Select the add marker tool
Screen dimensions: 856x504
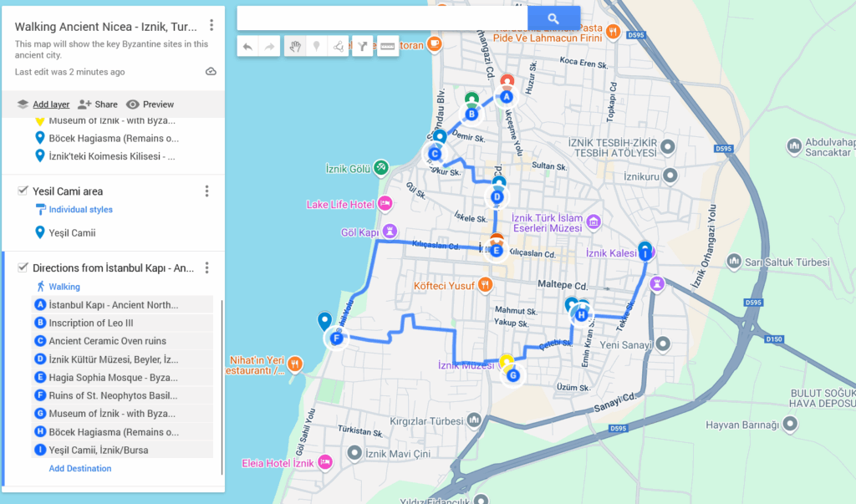pyautogui.click(x=317, y=47)
